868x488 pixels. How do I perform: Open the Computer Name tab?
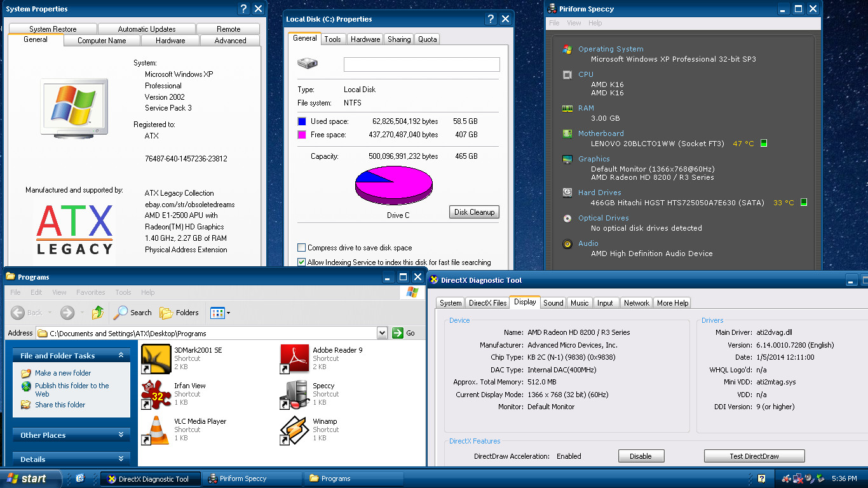pyautogui.click(x=102, y=40)
